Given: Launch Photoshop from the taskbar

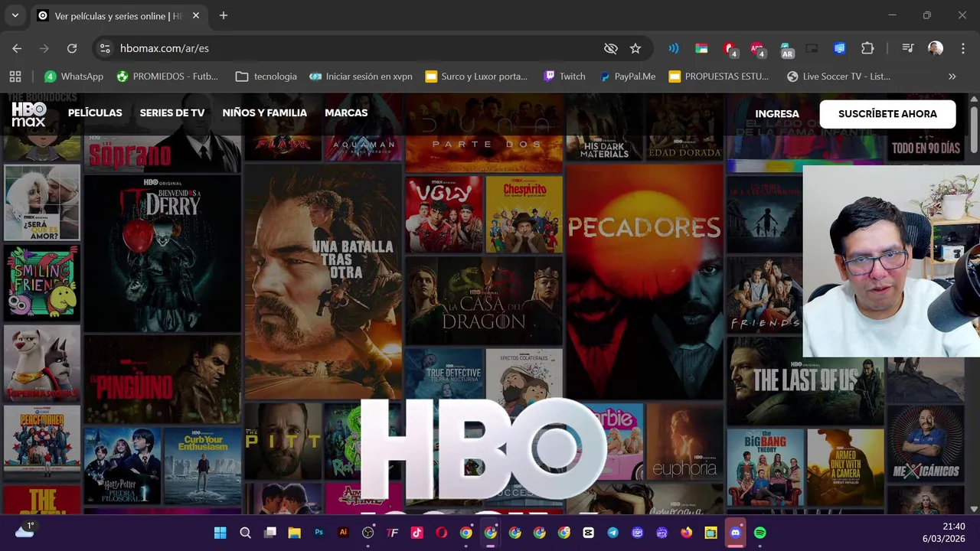Looking at the screenshot, I should coord(319,533).
